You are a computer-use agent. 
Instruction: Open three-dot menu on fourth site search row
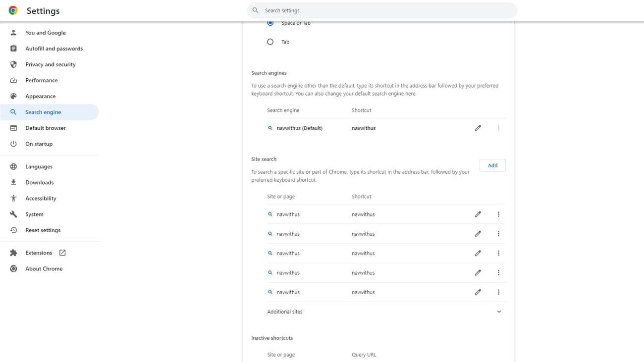[x=498, y=273]
